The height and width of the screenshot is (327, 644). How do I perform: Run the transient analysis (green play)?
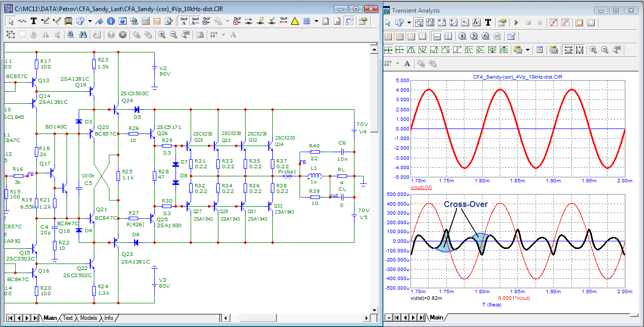coord(516,23)
